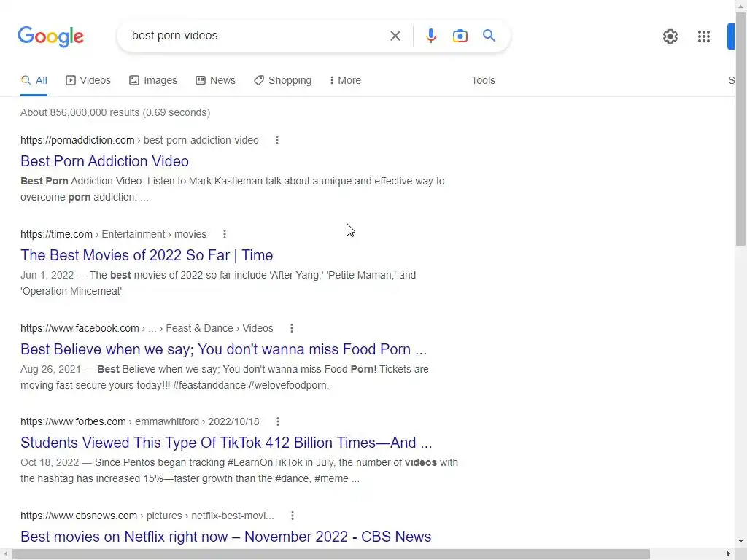Clear the search box with X icon
The height and width of the screenshot is (560, 747).
point(395,36)
